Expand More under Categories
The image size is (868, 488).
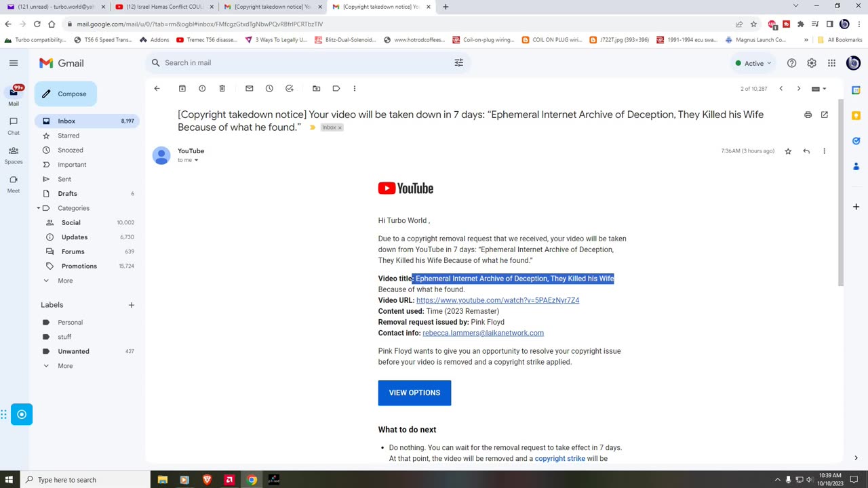[x=87, y=281]
